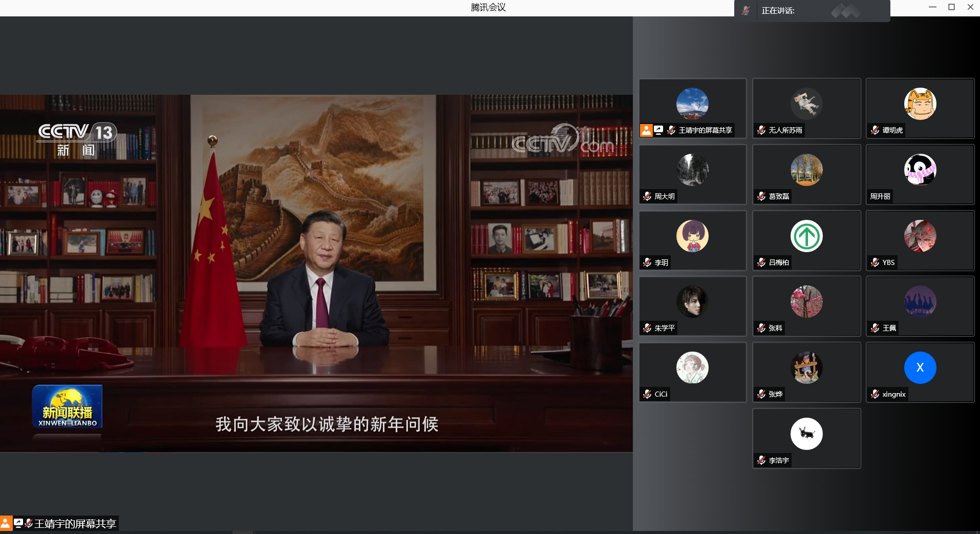Click the muted mic icon for xingnix
The image size is (980, 534).
pyautogui.click(x=875, y=394)
